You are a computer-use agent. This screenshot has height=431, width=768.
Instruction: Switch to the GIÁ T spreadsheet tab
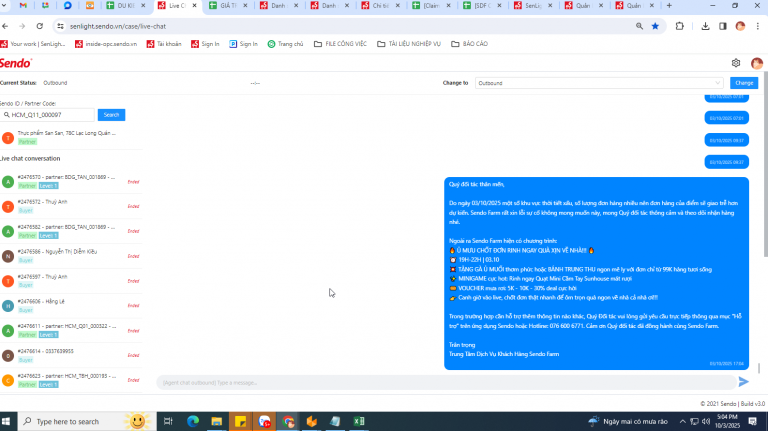[x=228, y=5]
